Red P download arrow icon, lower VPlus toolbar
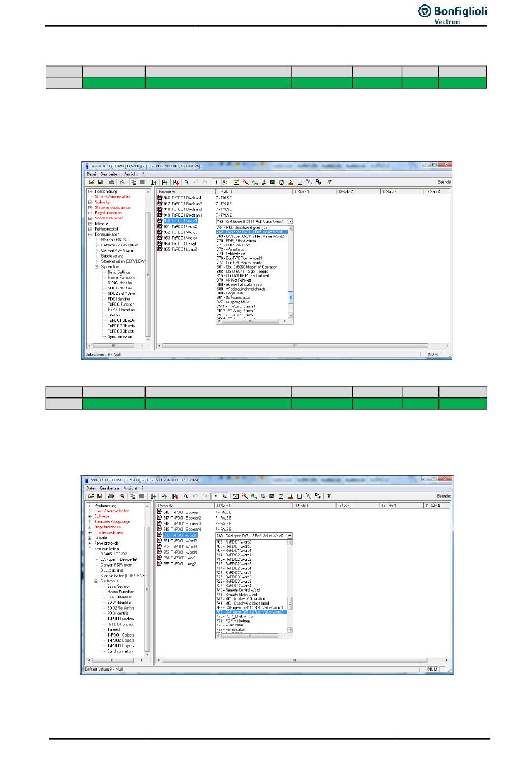The height and width of the screenshot is (772, 532). coord(175,496)
